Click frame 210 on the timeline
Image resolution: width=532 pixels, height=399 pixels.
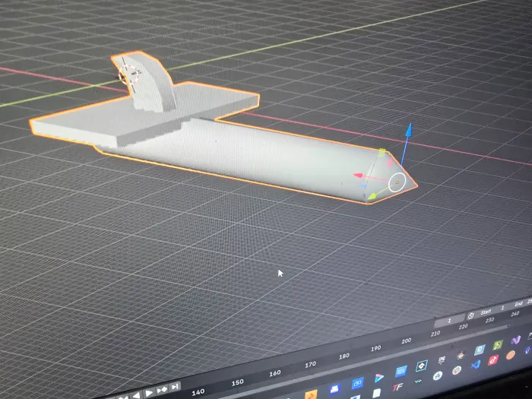(435, 334)
